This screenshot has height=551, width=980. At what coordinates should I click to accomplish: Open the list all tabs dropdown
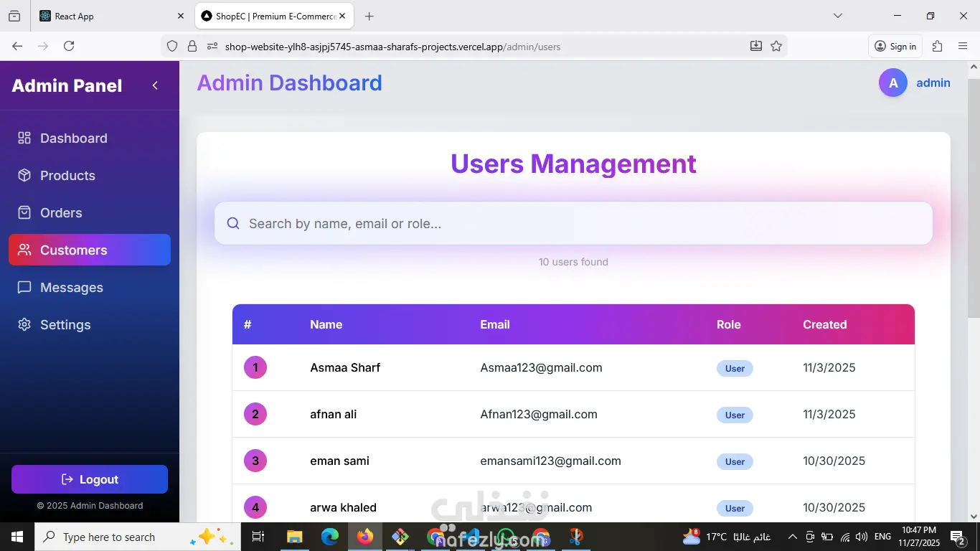click(837, 16)
